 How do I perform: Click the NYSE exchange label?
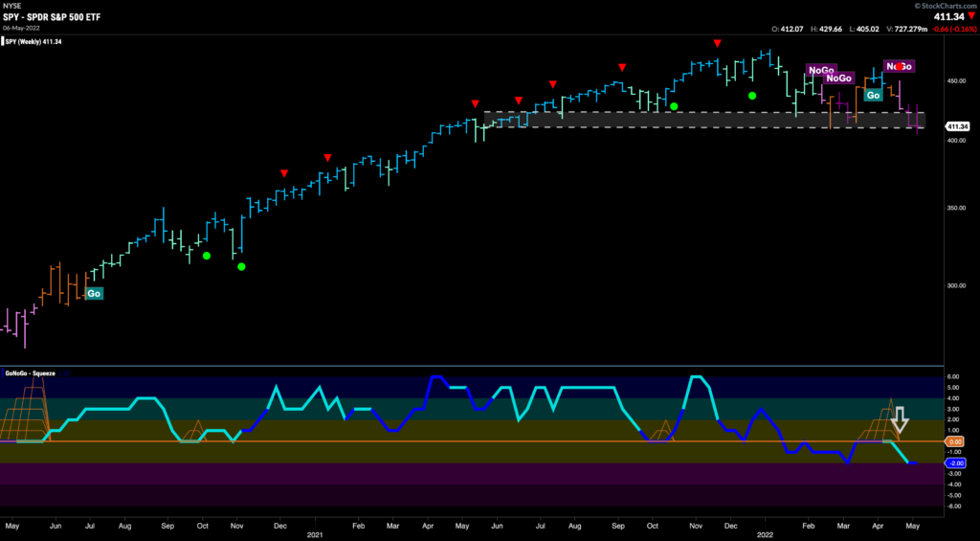tap(10, 5)
